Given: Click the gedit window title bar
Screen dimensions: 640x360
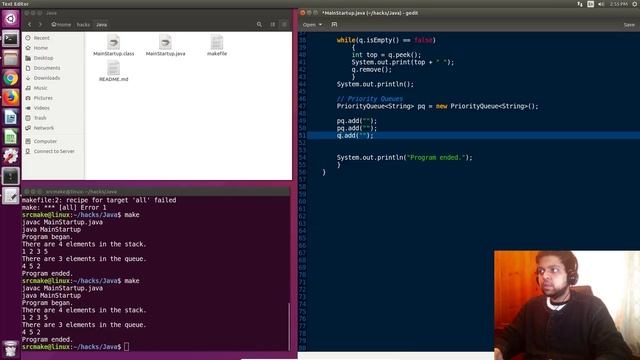Looking at the screenshot, I should point(469,13).
